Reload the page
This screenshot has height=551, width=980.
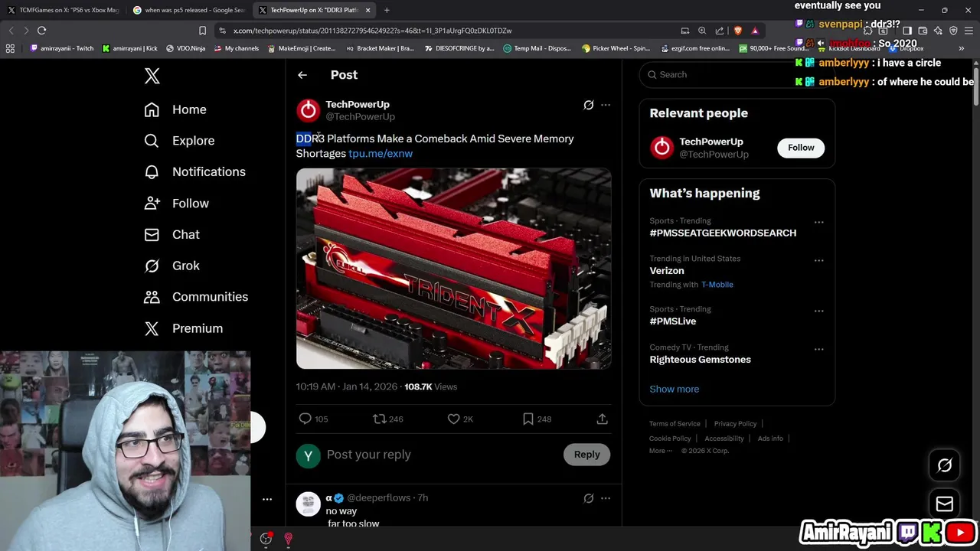(x=41, y=31)
